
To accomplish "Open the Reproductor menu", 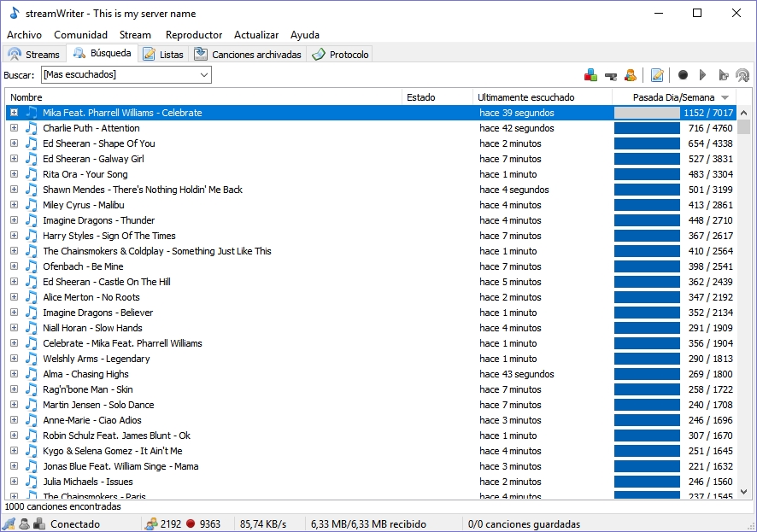I will [194, 35].
